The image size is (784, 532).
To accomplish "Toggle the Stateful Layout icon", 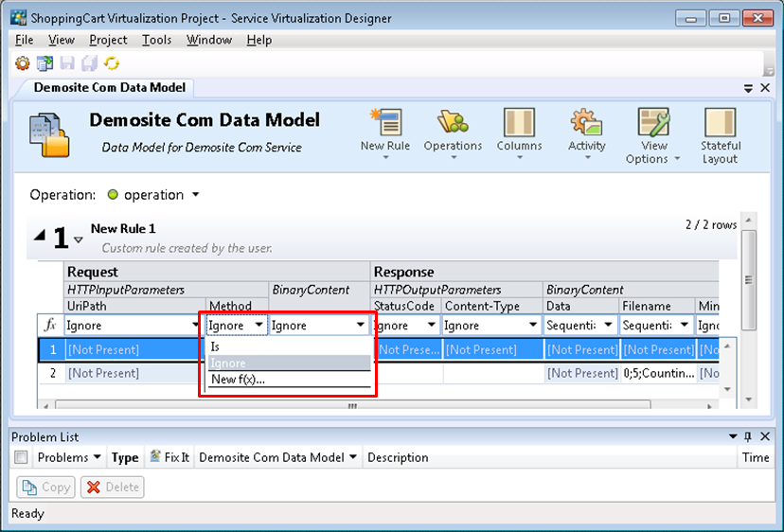I will (x=720, y=125).
